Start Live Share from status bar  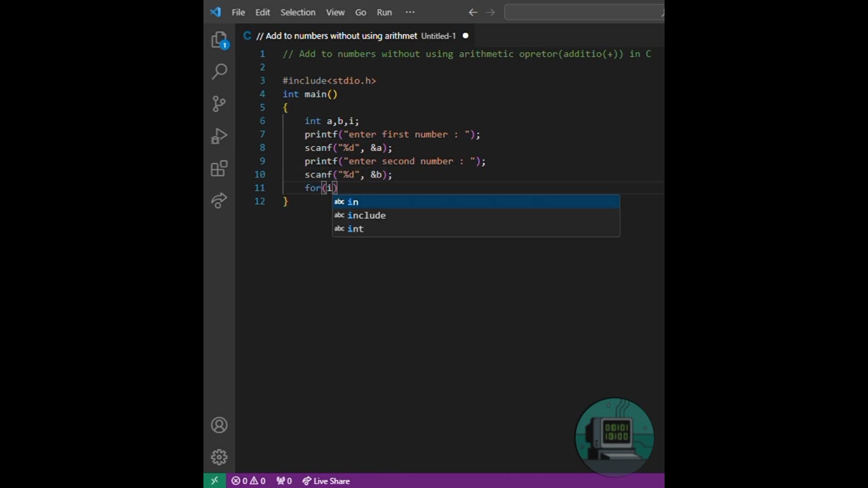click(326, 481)
